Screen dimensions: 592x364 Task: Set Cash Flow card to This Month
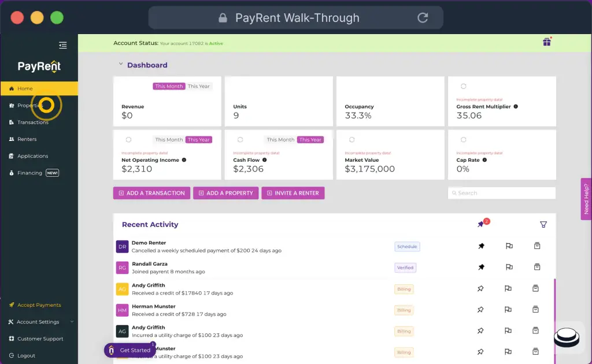click(280, 140)
